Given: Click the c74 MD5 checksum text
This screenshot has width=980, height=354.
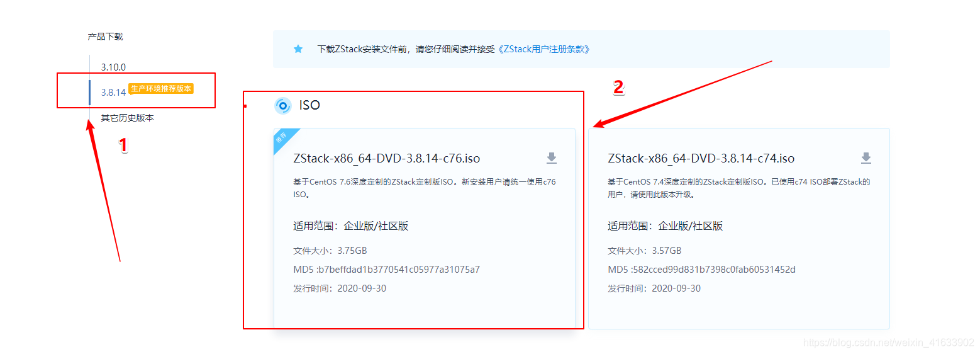Looking at the screenshot, I should [x=702, y=270].
